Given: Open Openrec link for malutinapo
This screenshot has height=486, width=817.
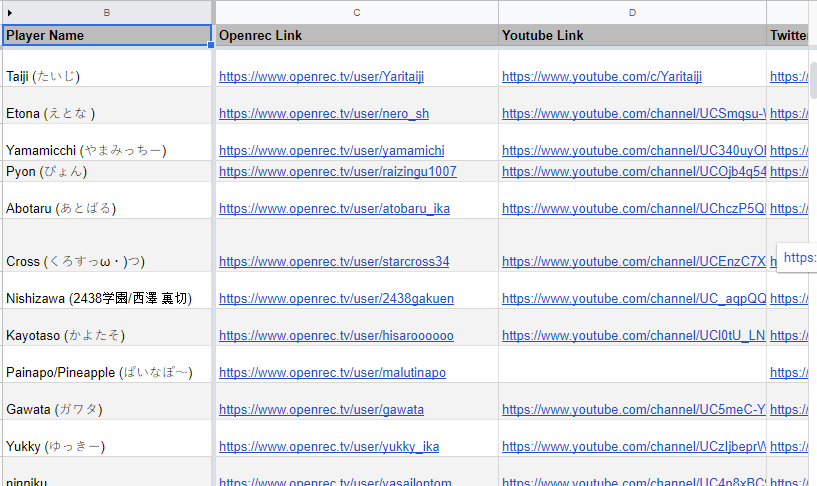Looking at the screenshot, I should [332, 372].
